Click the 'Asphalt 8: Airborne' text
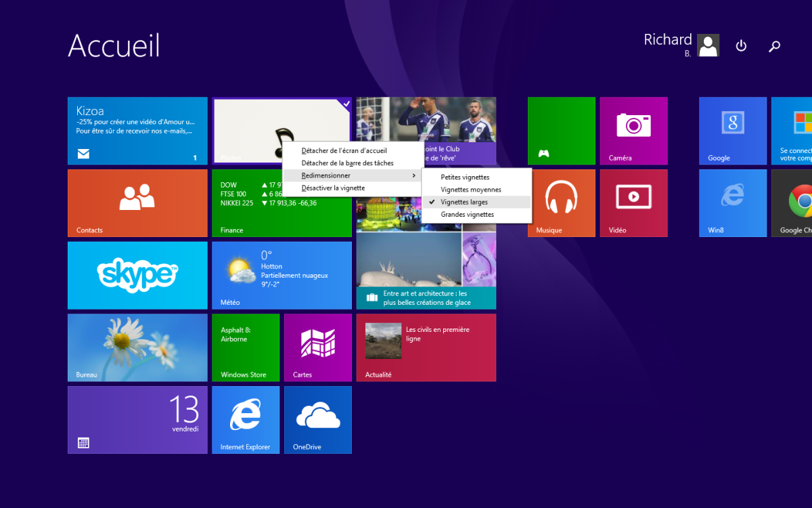Viewport: 812px width, 508px height. pos(235,335)
